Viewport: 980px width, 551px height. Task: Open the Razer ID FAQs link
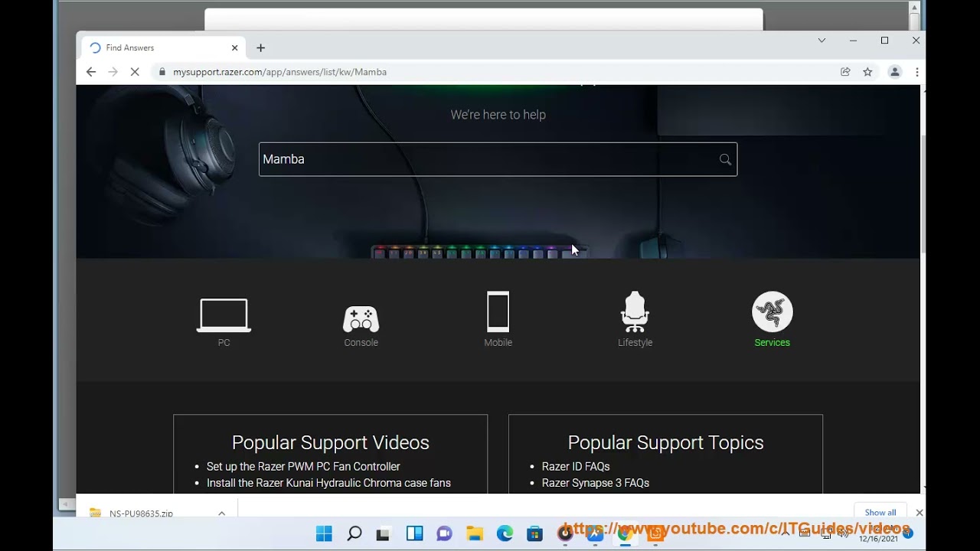[x=576, y=466]
